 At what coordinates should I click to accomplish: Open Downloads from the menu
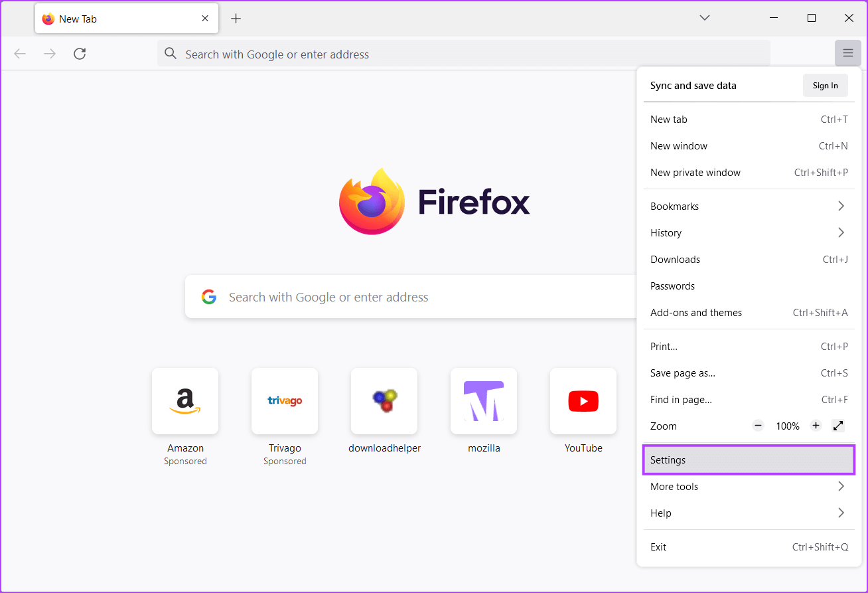click(x=749, y=260)
